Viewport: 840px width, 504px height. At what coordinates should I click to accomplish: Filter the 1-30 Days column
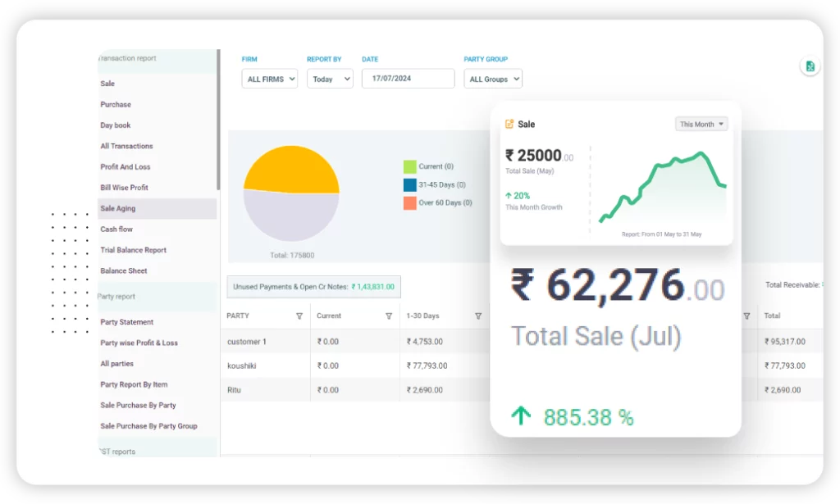[478, 316]
